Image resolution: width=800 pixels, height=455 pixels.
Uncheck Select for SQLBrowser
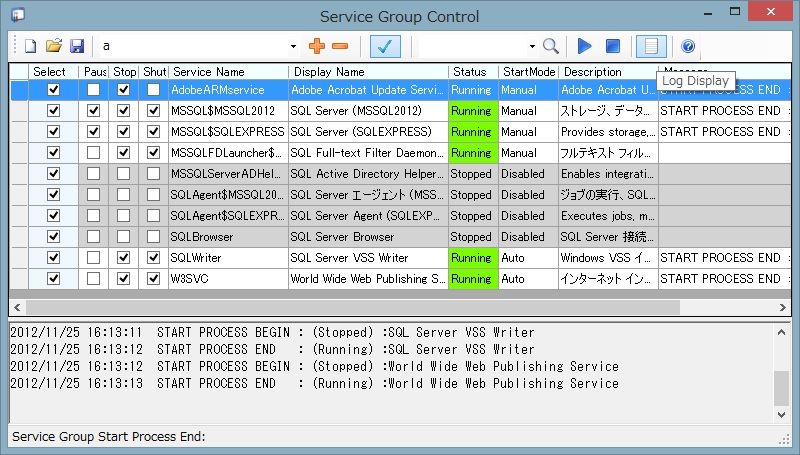tap(54, 237)
